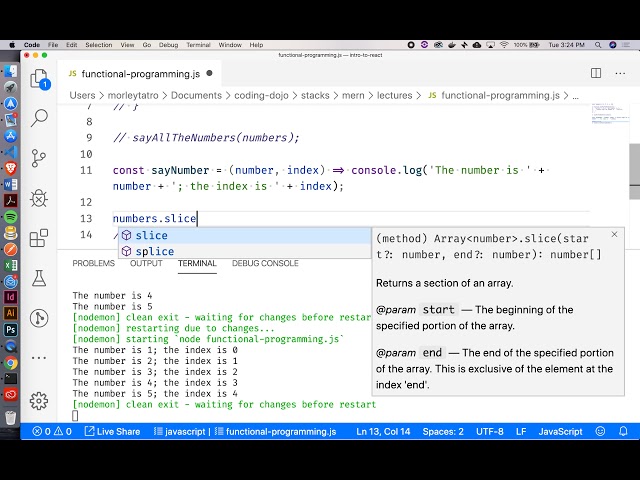
Task: Open the Source Control branch icon
Action: tap(39, 158)
